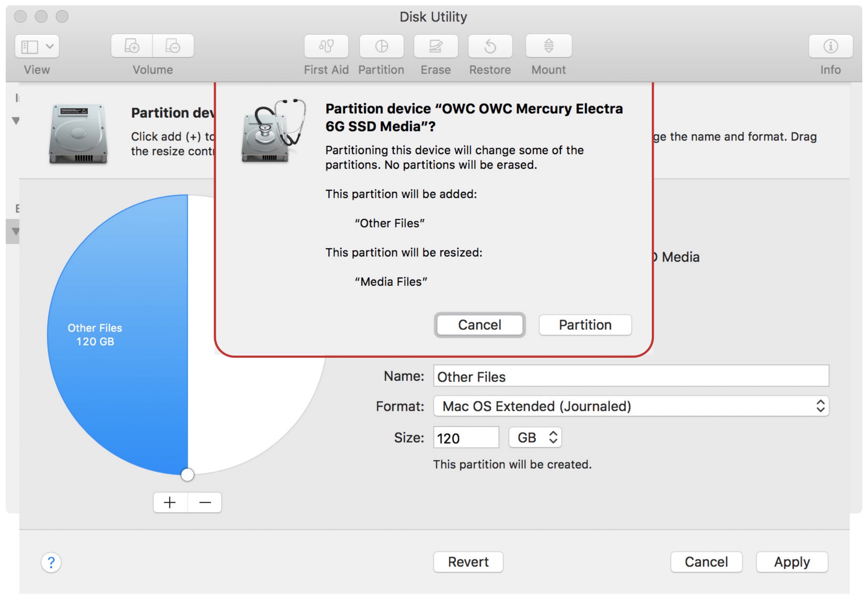This screenshot has width=868, height=604.
Task: Open the Info toolbar button
Action: point(830,46)
